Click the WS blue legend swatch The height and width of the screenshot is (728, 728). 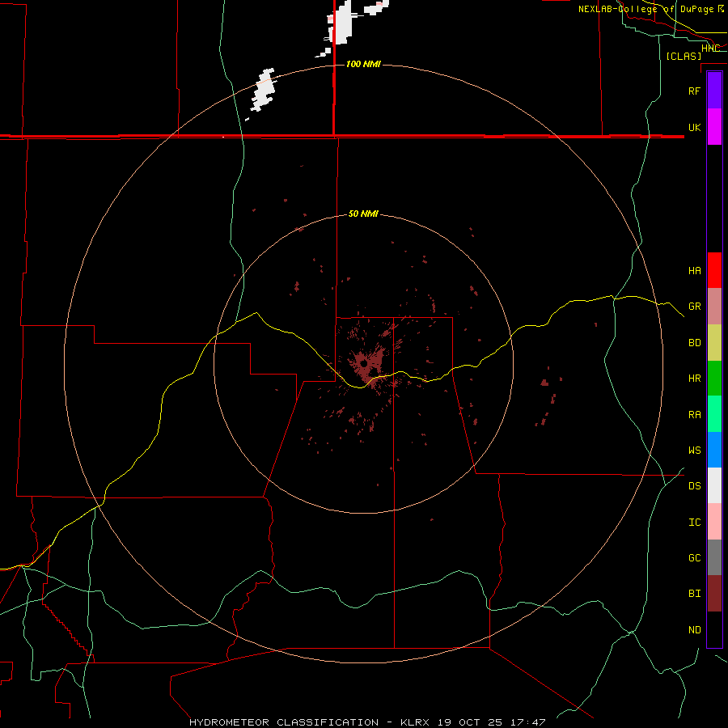[714, 450]
